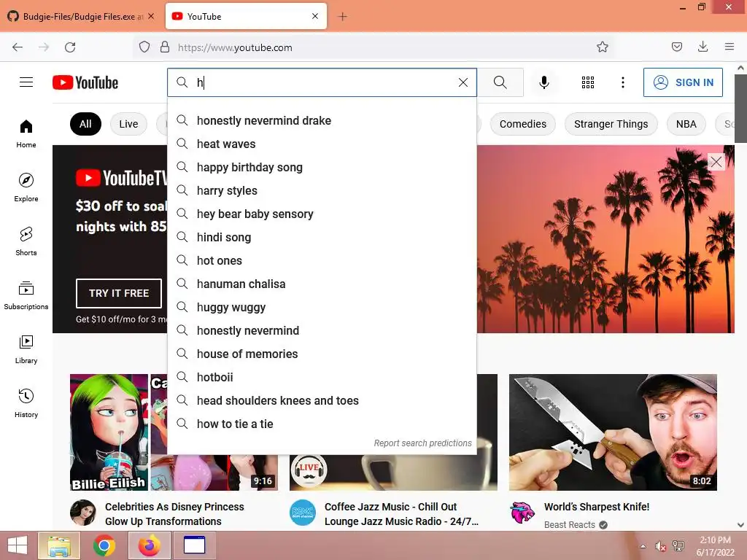Viewport: 747px width, 560px height.
Task: Click Coffee Jazz channel avatar
Action: (303, 513)
